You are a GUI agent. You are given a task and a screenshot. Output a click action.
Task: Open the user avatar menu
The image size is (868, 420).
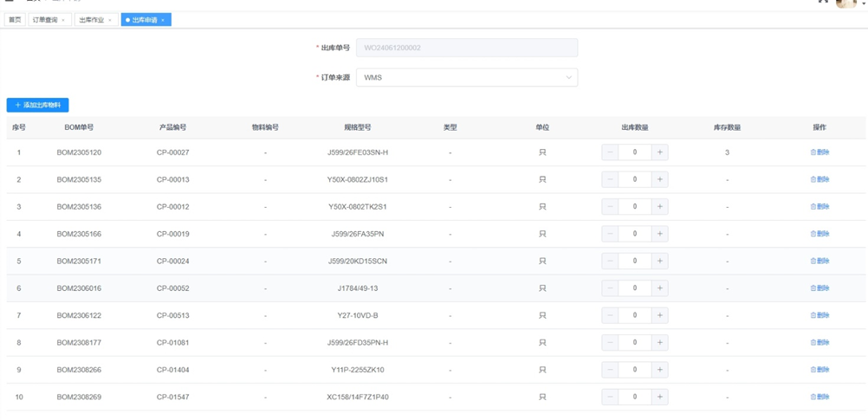pos(846,3)
